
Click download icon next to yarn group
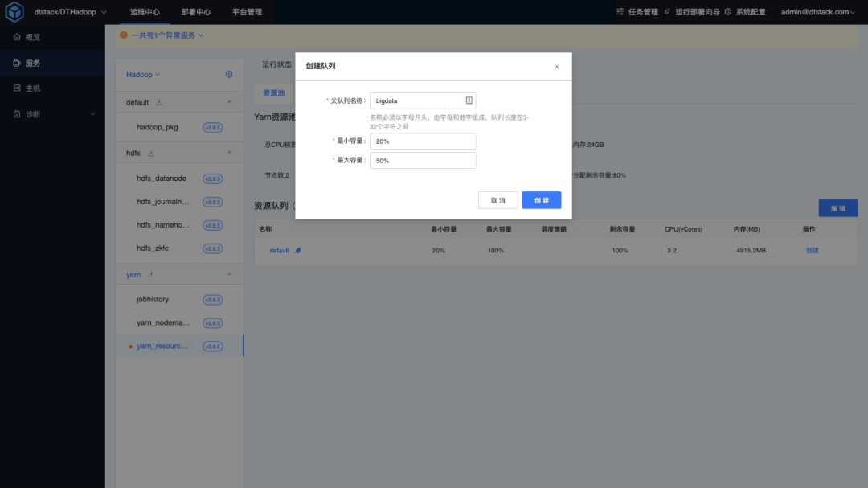(150, 275)
